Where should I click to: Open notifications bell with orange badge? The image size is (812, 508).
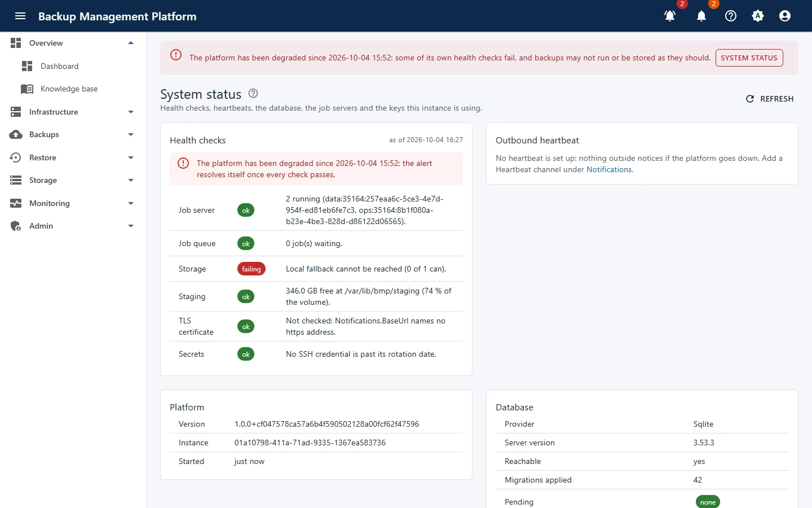701,16
